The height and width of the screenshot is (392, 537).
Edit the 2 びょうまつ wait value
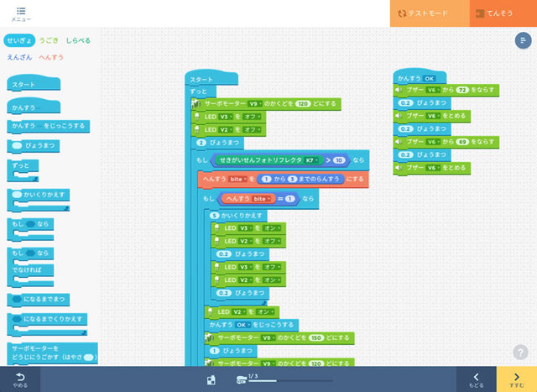click(201, 143)
